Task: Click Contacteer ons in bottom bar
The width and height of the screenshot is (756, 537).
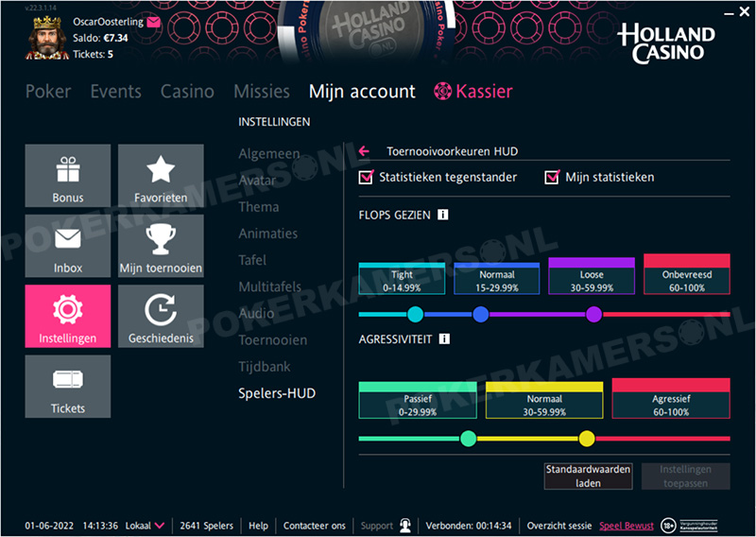Action: click(315, 526)
